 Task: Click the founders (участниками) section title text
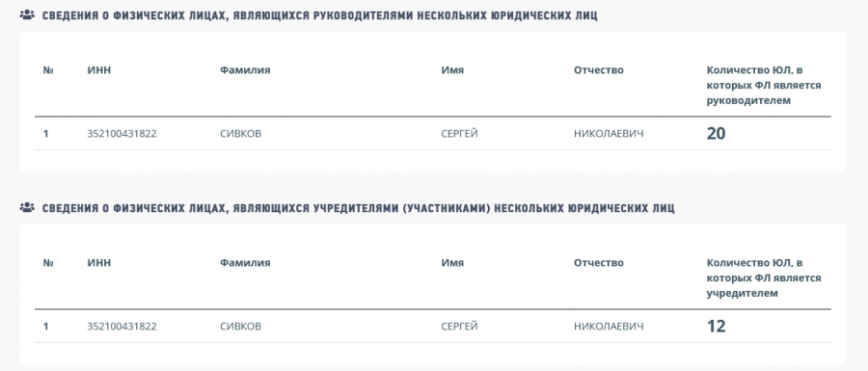point(358,208)
